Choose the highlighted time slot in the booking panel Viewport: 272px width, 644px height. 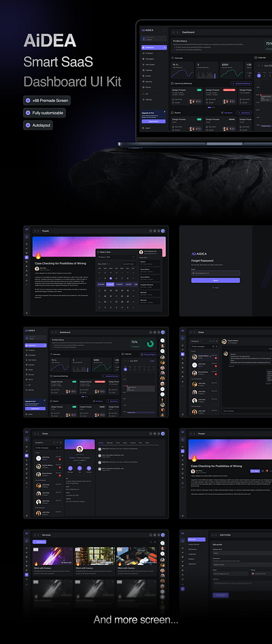click(x=110, y=284)
